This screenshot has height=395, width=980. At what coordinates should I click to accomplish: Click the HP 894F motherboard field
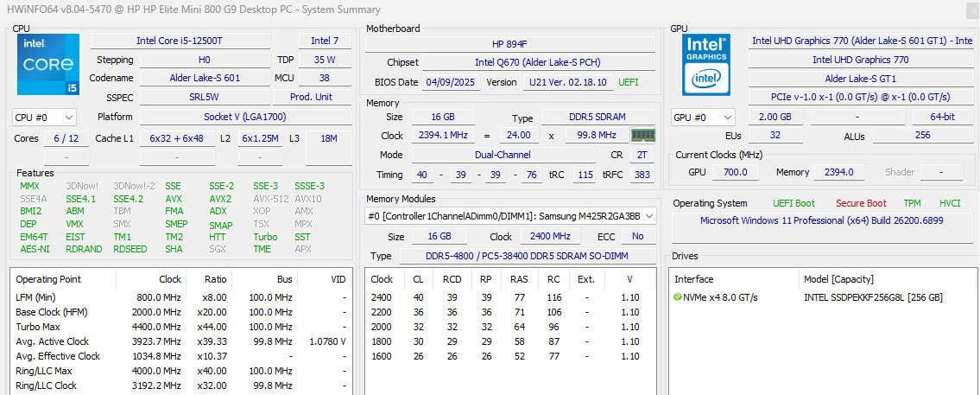[510, 44]
